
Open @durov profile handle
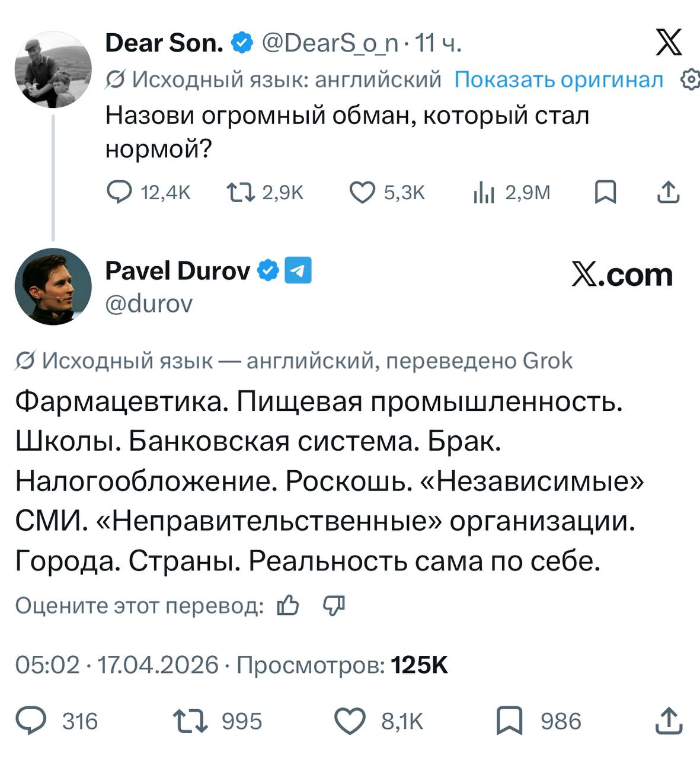[x=149, y=304]
